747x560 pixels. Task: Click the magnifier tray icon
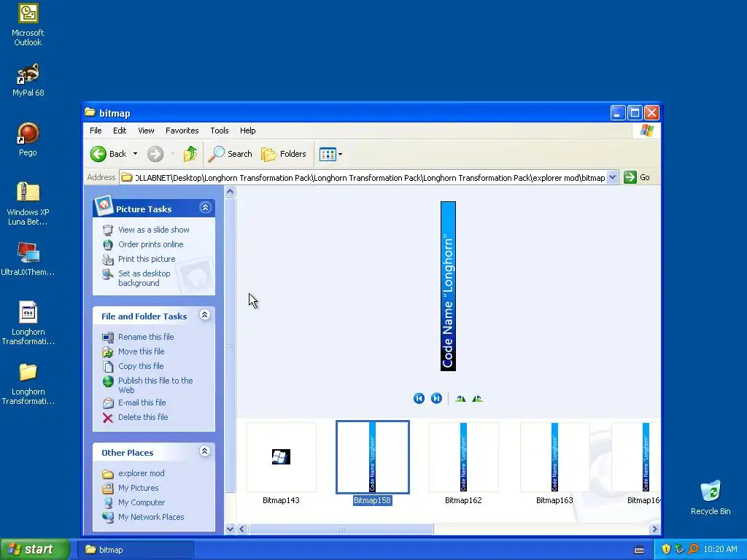pyautogui.click(x=694, y=550)
